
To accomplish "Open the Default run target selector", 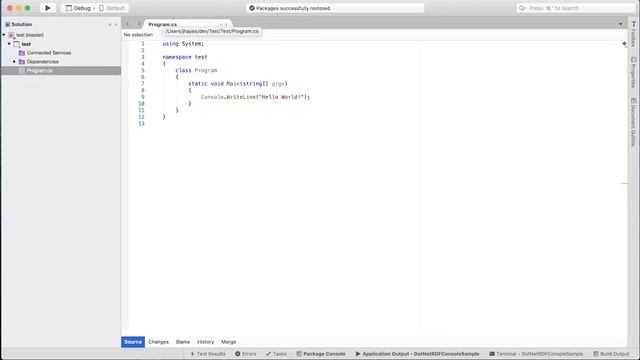I will tap(112, 8).
